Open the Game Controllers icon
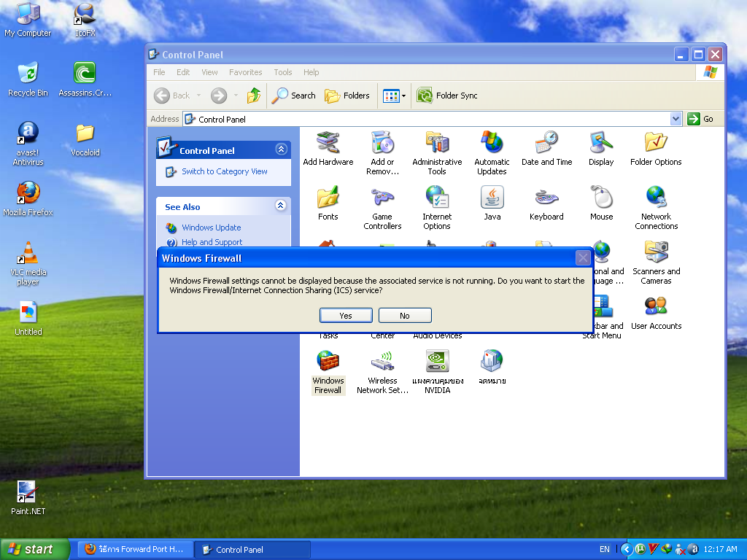This screenshot has width=747, height=560. click(x=382, y=198)
